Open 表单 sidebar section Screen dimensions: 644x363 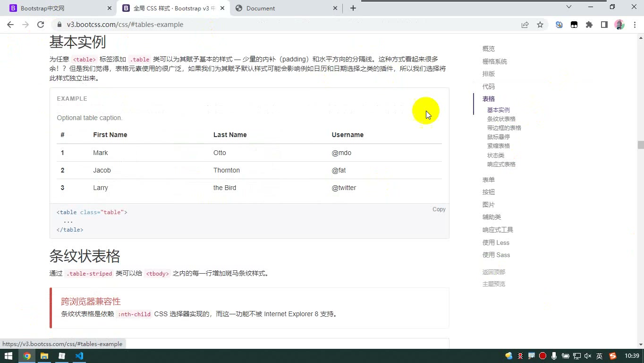[489, 180]
